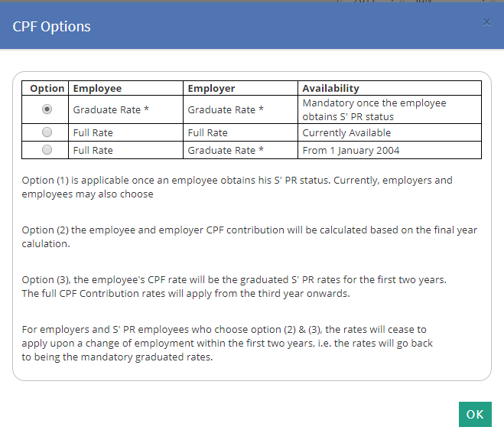Select the first option with graduate rates
Viewport: 504px width, 440px height.
(47, 109)
